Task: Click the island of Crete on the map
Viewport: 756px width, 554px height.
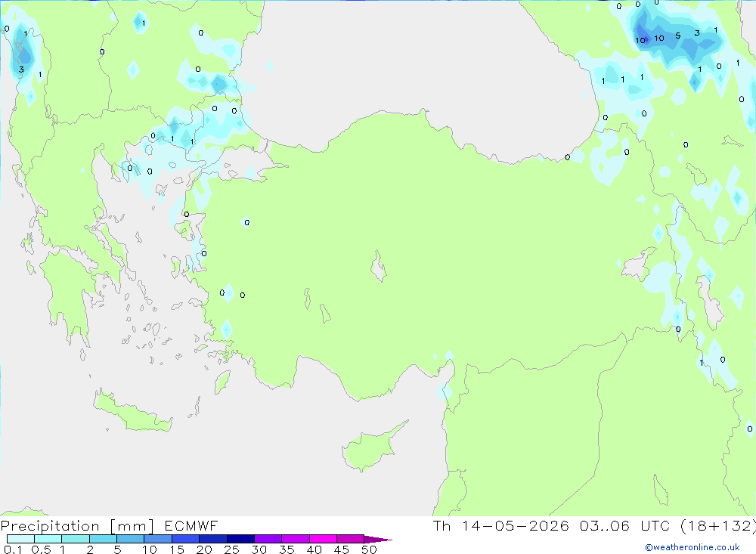Action: [132, 411]
